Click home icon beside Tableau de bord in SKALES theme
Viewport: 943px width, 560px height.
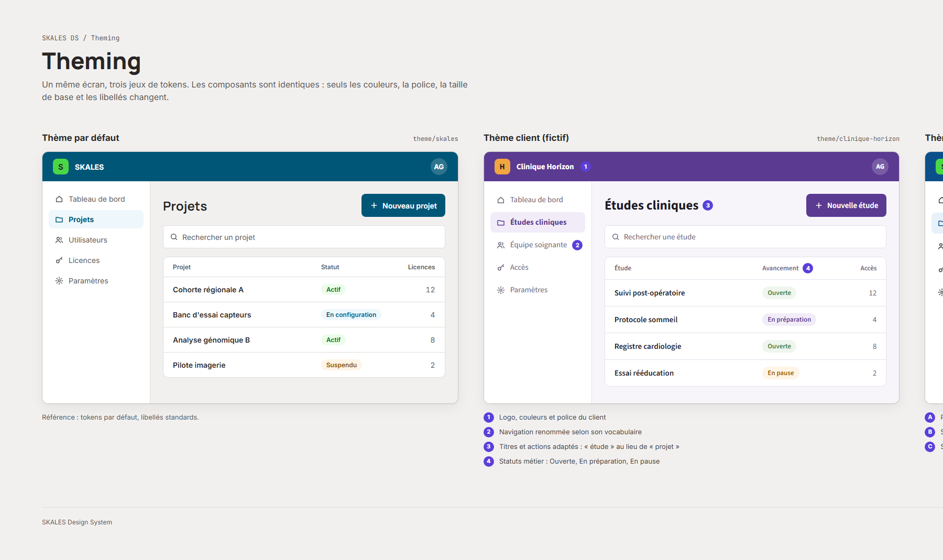click(59, 199)
